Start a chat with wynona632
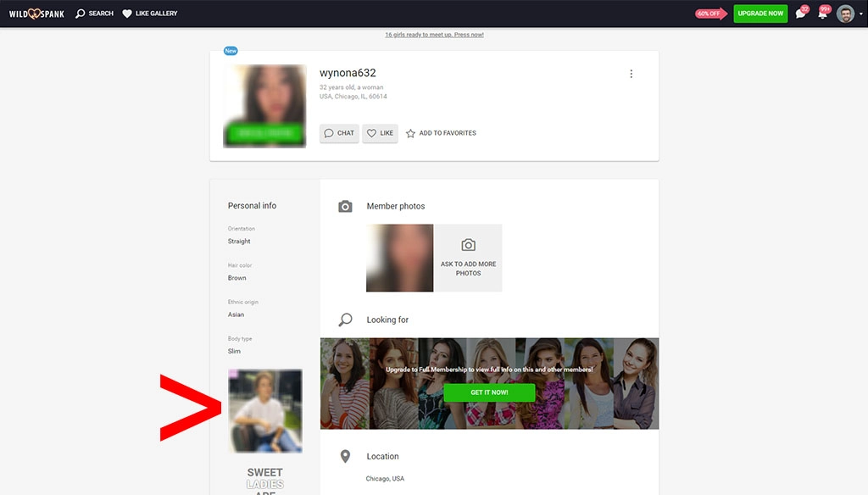Screen dimensions: 868x495 pos(339,133)
